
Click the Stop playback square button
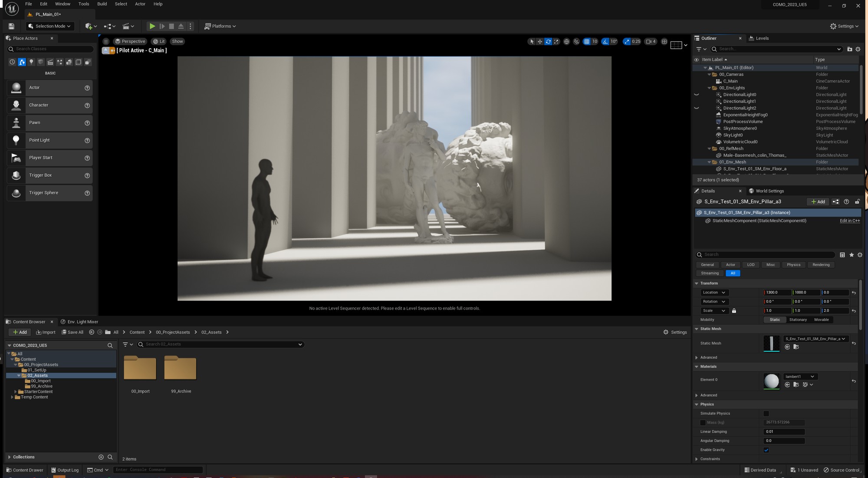171,26
